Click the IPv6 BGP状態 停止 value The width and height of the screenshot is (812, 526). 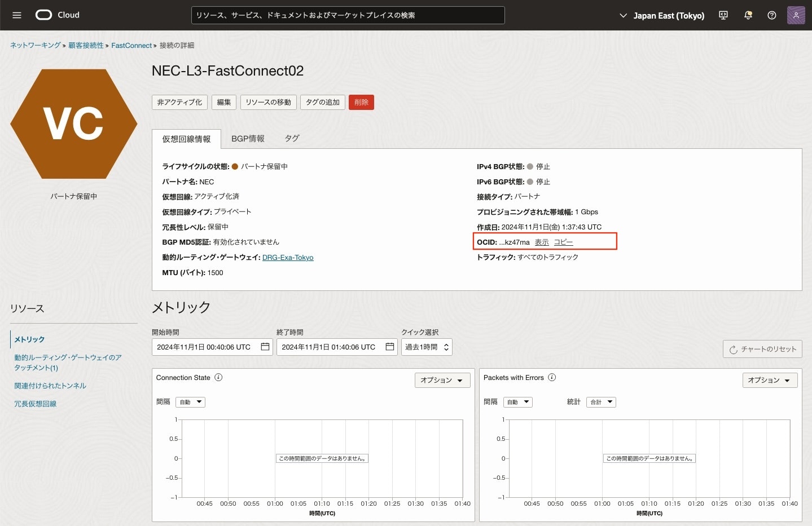coord(543,182)
